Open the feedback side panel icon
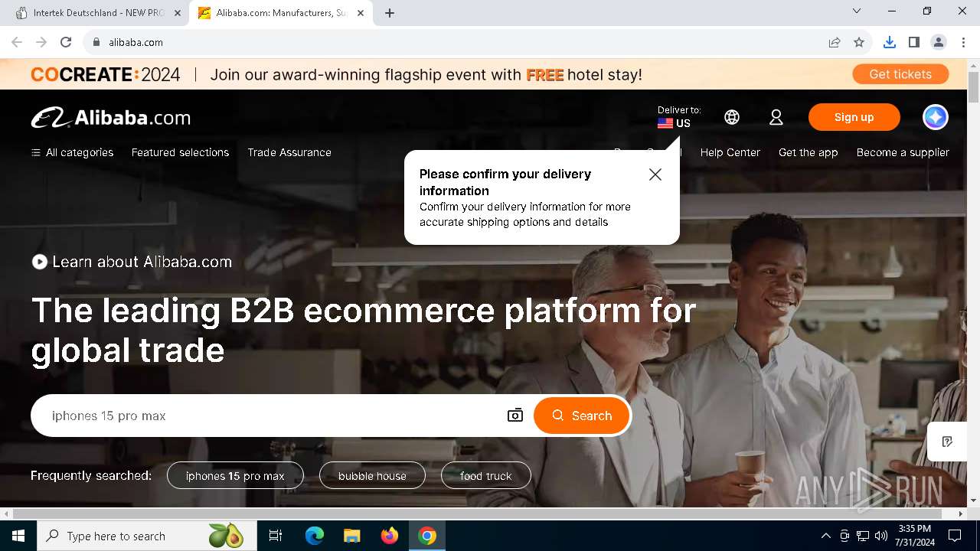The height and width of the screenshot is (551, 980). tap(947, 442)
